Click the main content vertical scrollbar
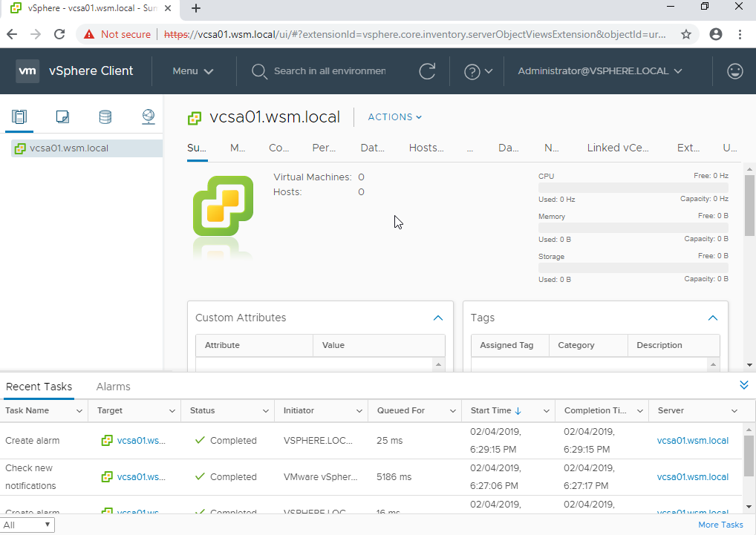The height and width of the screenshot is (535, 756). 749,206
